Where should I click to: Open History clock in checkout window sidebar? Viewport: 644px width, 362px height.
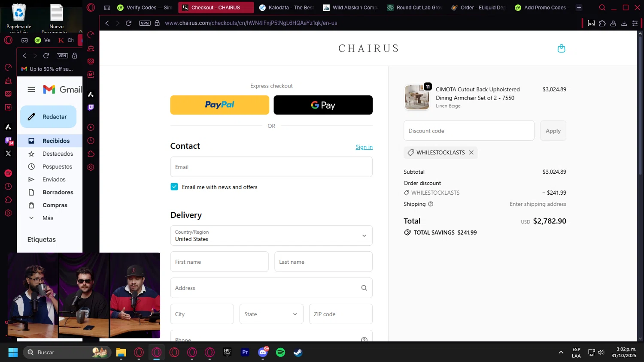point(91,141)
